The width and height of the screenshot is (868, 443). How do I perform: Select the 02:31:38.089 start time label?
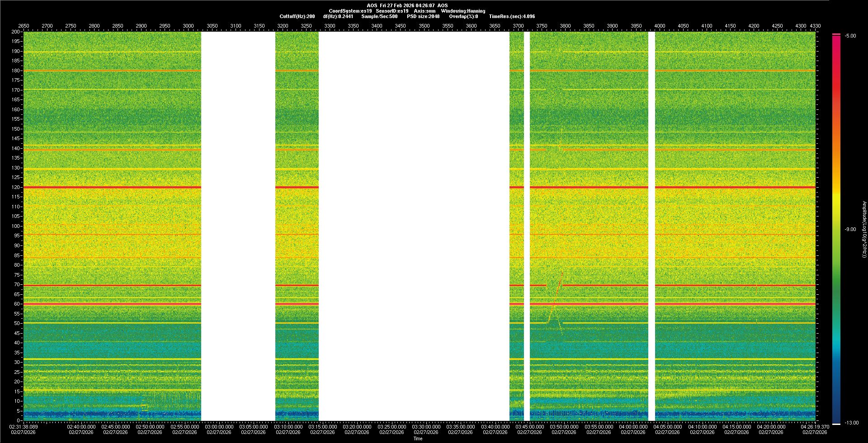[24, 427]
